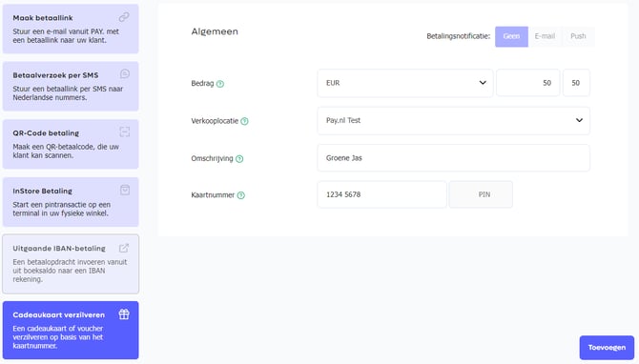Image resolution: width=639 pixels, height=364 pixels.
Task: Click the Verkooplocatie label text
Action: 215,121
